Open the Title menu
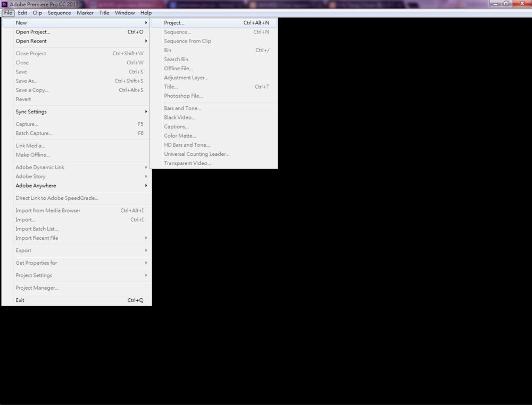 click(x=104, y=13)
